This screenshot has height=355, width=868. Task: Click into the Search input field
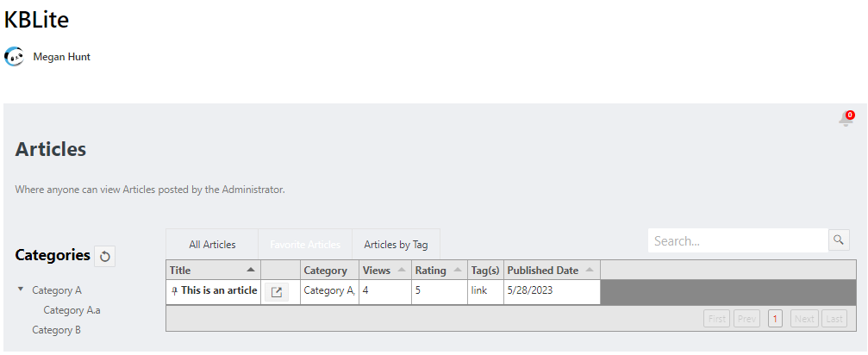click(x=737, y=240)
